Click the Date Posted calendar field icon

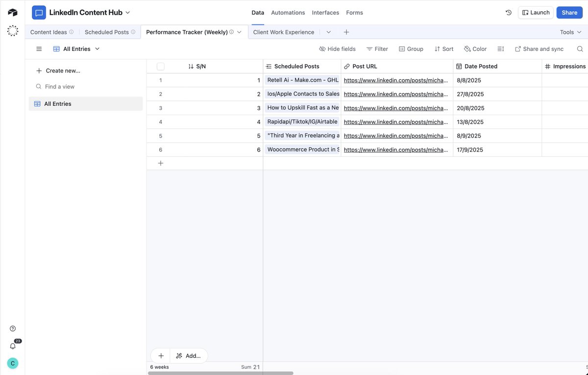(x=459, y=66)
